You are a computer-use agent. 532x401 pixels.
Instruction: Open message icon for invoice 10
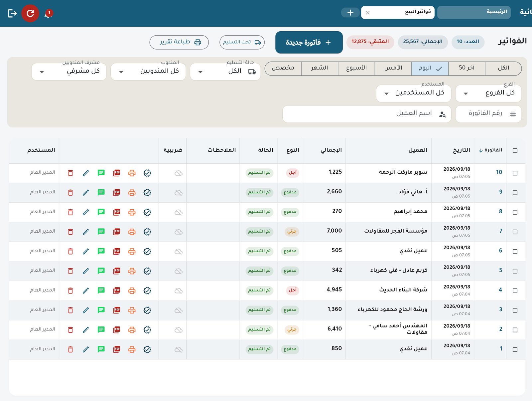[101, 173]
